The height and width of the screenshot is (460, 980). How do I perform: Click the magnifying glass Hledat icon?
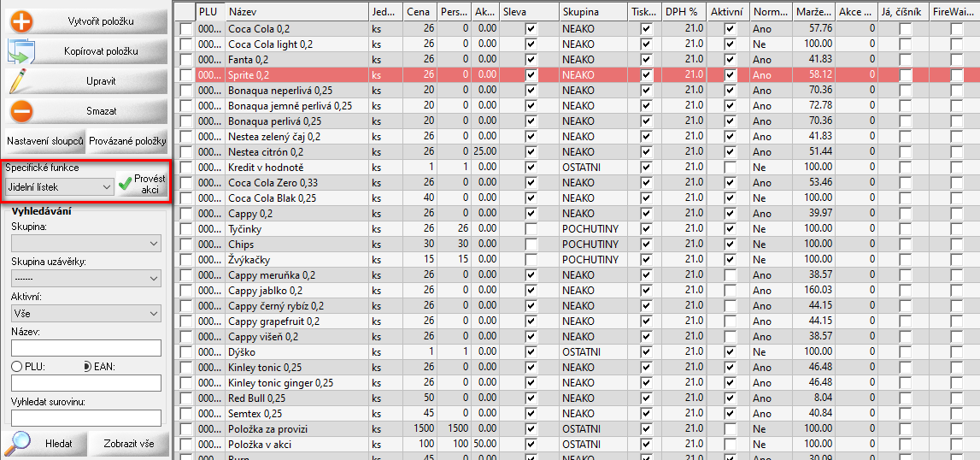coord(19,443)
